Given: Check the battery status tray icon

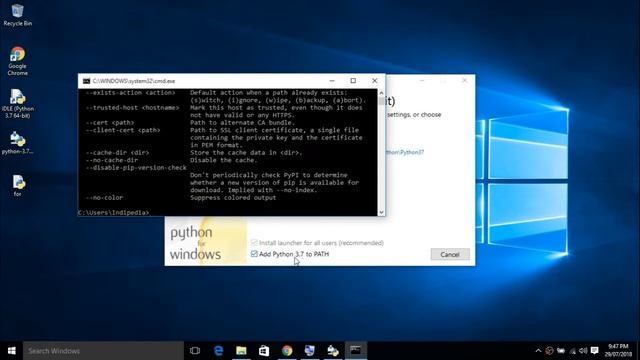Looking at the screenshot, I should 561,351.
